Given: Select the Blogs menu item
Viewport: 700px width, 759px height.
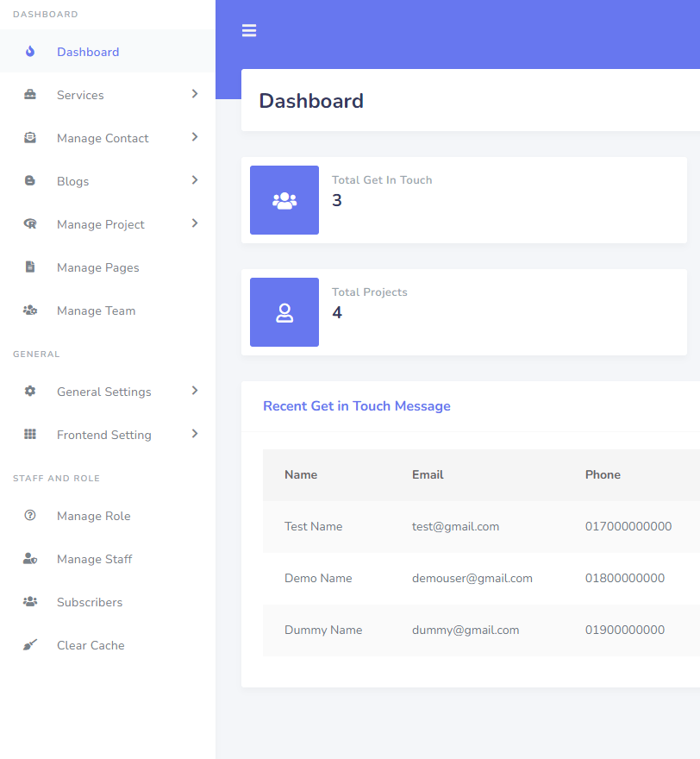Looking at the screenshot, I should coord(72,181).
